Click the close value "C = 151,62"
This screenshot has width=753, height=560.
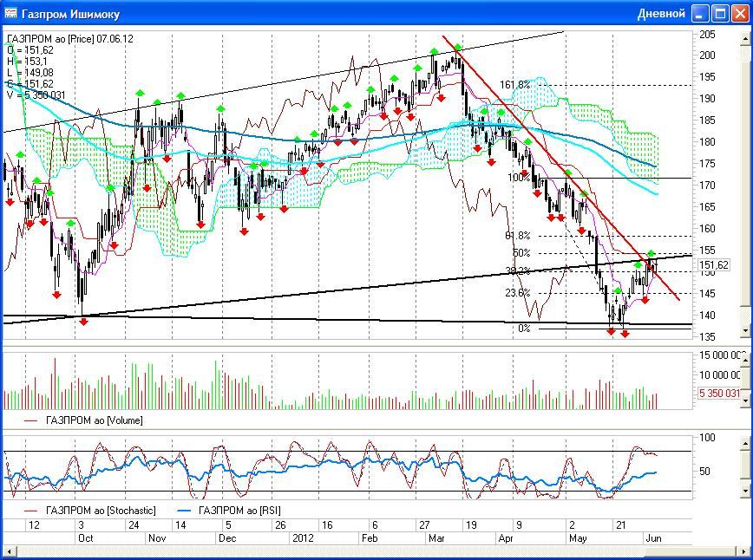(30, 83)
